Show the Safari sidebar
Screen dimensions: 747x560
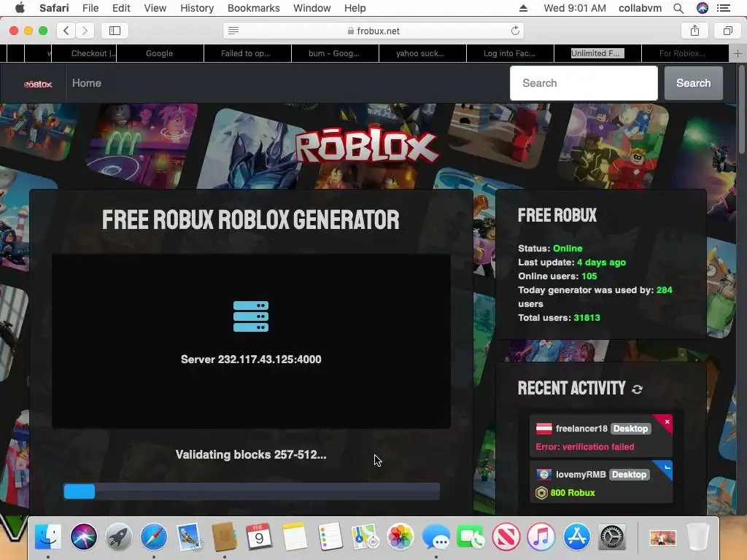coord(115,31)
